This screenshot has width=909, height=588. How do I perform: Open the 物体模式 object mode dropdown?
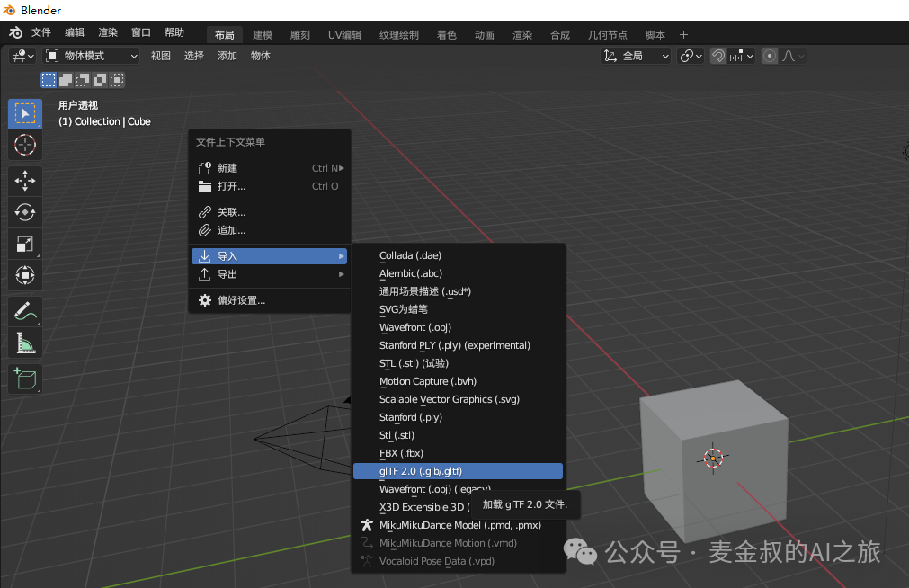coord(91,56)
